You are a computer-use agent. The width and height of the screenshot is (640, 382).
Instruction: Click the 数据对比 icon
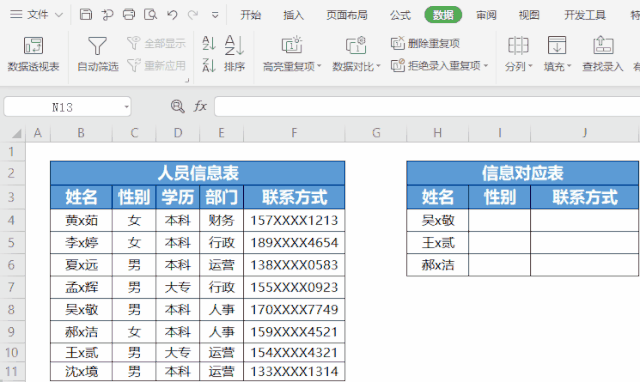[356, 45]
